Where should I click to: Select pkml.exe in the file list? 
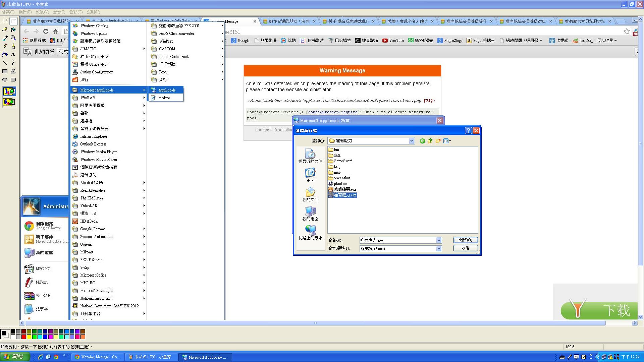(338, 184)
